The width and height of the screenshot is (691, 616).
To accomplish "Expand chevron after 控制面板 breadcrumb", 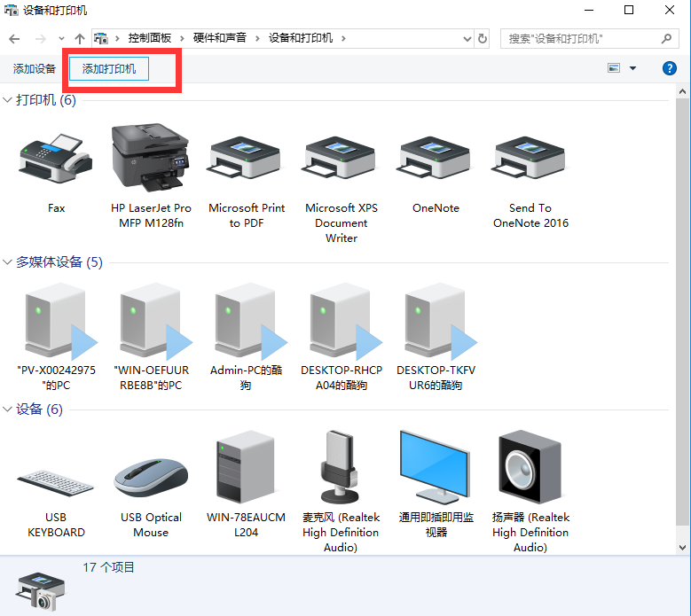I will (x=182, y=39).
